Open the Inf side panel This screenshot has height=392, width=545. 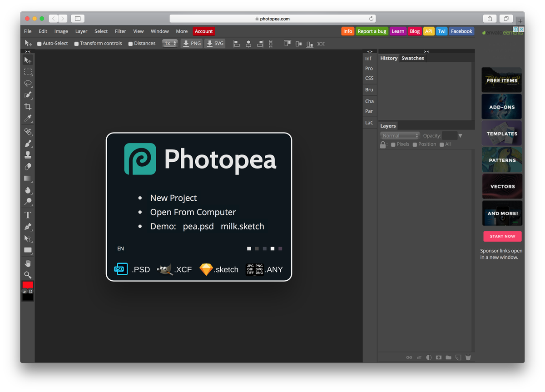tap(368, 59)
